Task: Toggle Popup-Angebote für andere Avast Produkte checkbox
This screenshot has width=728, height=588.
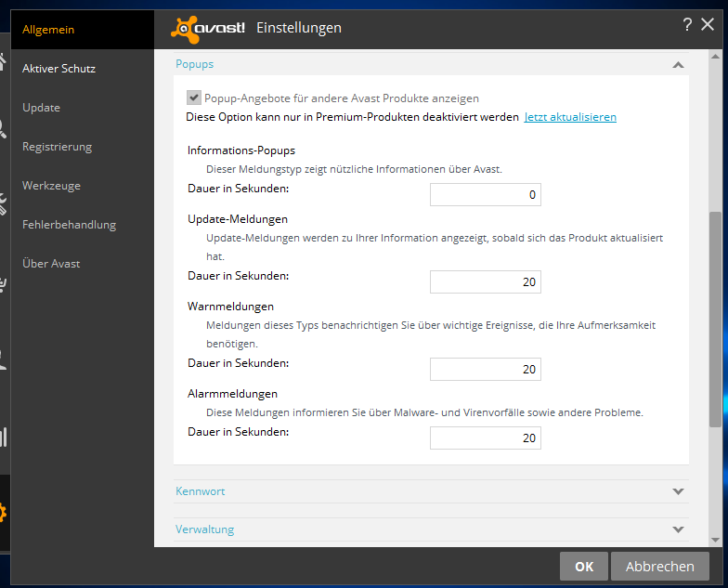Action: point(193,98)
